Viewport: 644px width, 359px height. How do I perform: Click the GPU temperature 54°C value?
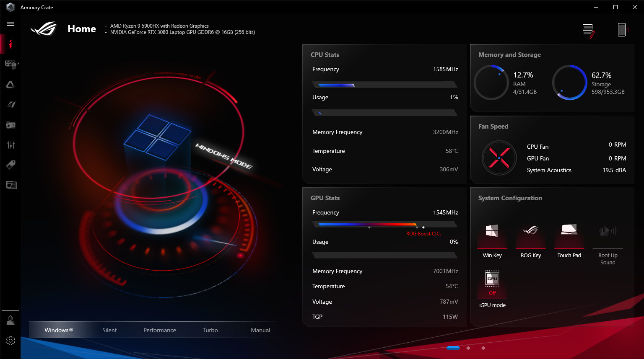coord(452,286)
